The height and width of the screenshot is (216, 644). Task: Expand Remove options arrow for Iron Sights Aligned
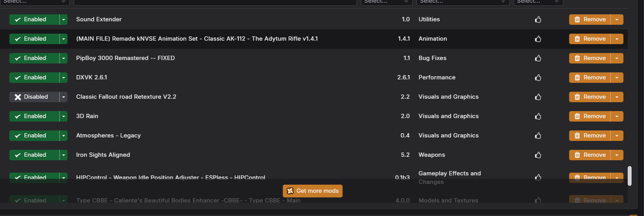pos(617,155)
